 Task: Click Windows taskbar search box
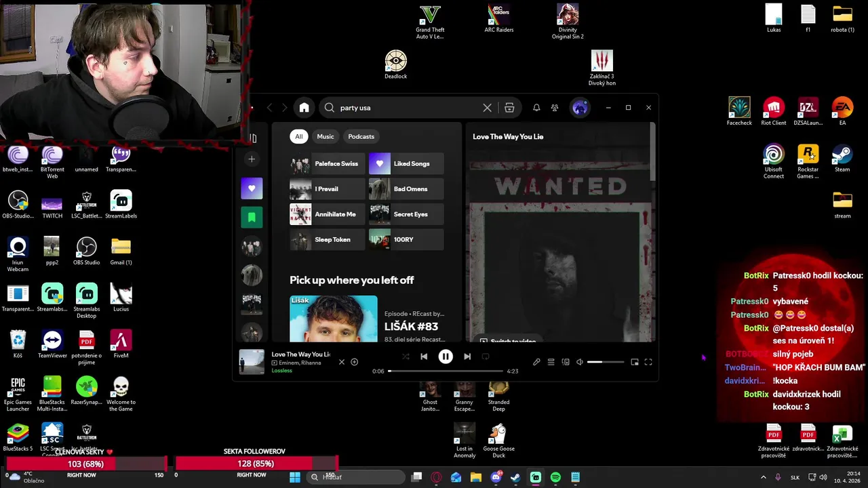click(355, 477)
